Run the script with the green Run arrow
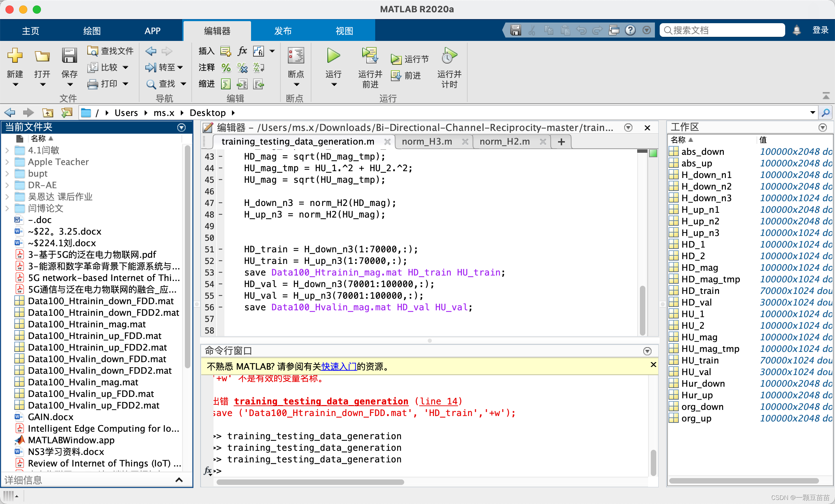Viewport: 835px width, 504px height. click(333, 55)
